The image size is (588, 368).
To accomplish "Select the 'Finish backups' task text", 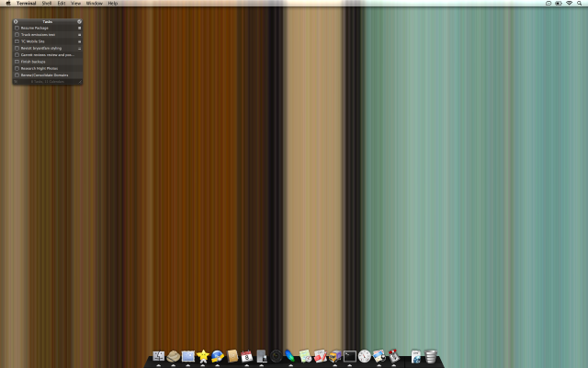I will tap(33, 62).
